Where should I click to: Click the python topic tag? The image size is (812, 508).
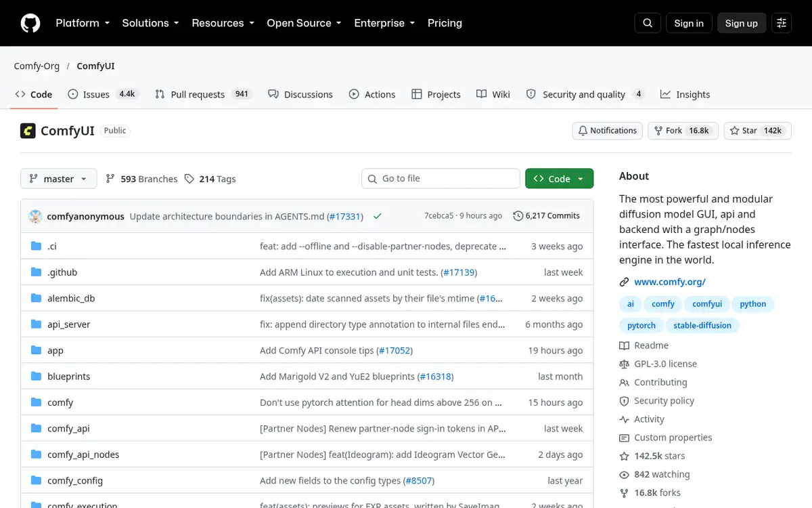pyautogui.click(x=753, y=304)
